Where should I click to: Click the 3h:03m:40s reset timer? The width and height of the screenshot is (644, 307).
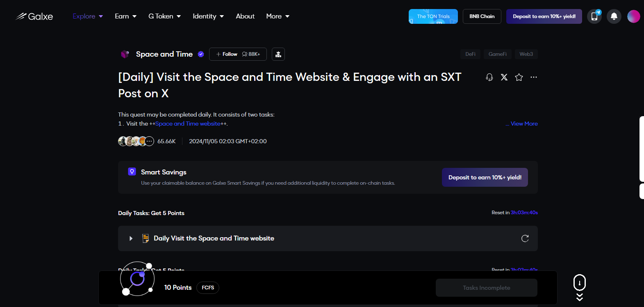[x=524, y=213]
